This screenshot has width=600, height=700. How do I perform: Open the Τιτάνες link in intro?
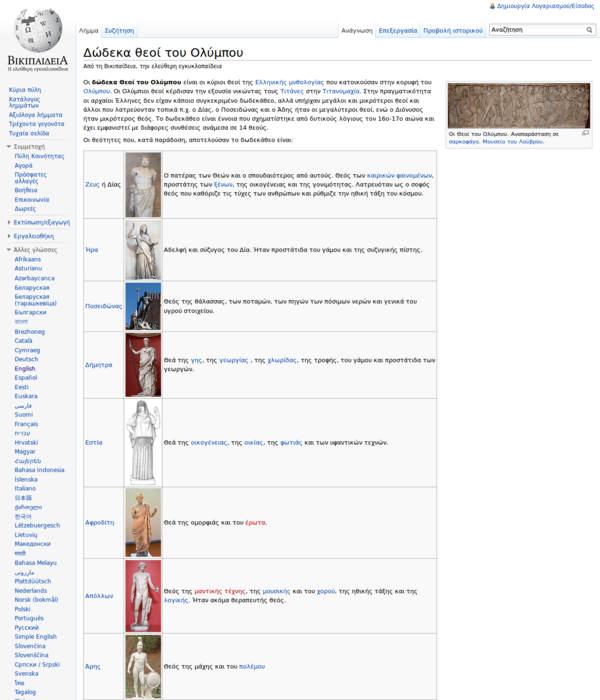click(x=292, y=91)
